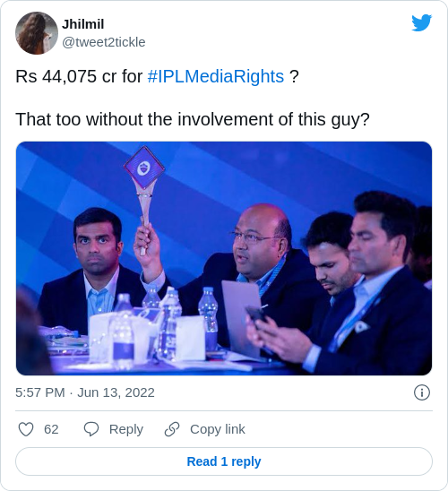Click the auction paddle in the photo
Viewport: 448px width, 491px height.
(x=144, y=194)
